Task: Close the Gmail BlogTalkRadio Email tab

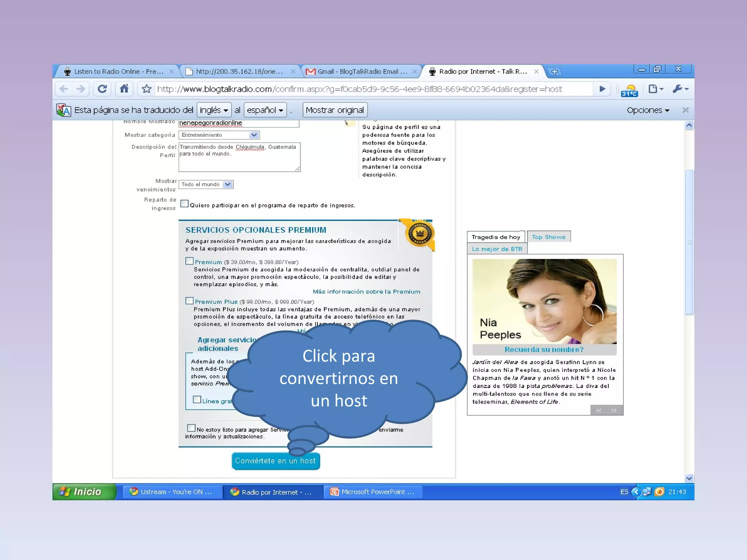Action: [x=414, y=71]
